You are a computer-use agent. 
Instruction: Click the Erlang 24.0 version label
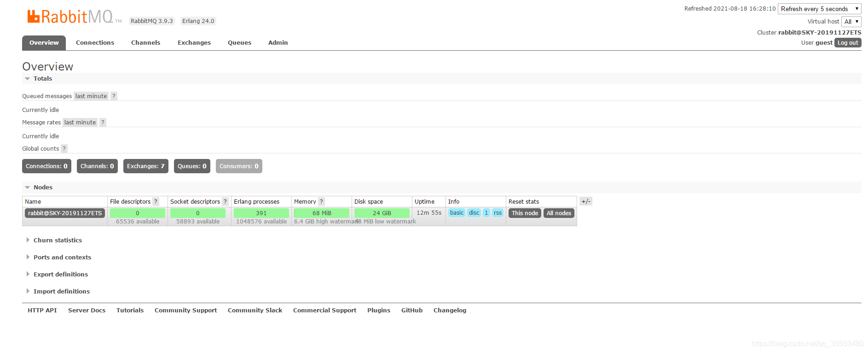click(x=198, y=21)
